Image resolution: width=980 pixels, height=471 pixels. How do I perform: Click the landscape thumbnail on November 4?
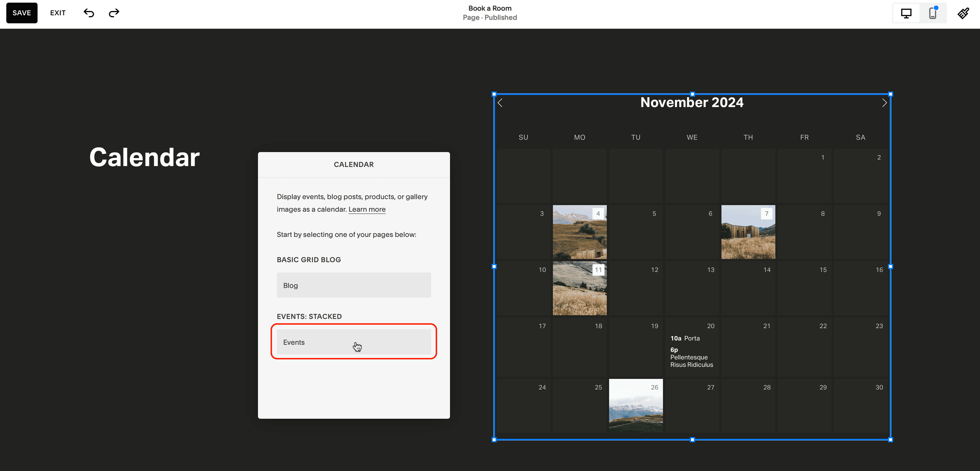point(579,232)
